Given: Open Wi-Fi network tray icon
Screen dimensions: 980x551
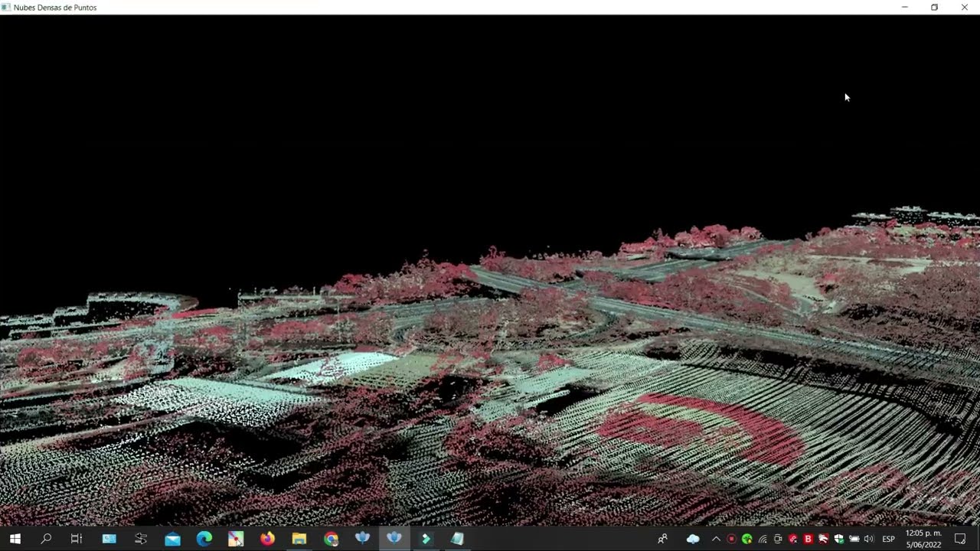Looking at the screenshot, I should [763, 539].
